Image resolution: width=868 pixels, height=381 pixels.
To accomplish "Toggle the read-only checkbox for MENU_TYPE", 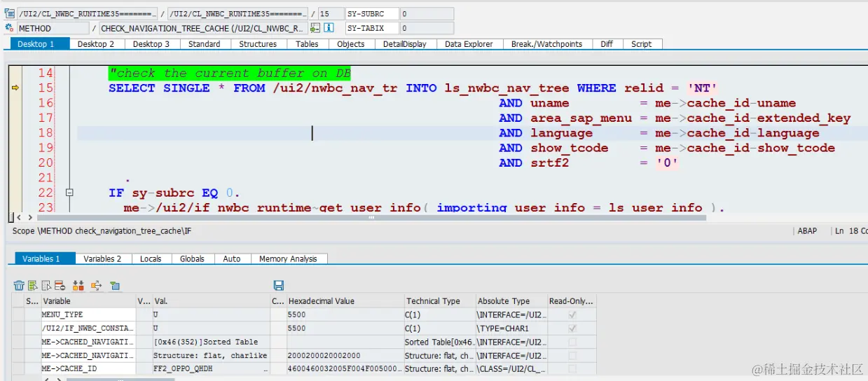I will click(x=572, y=314).
